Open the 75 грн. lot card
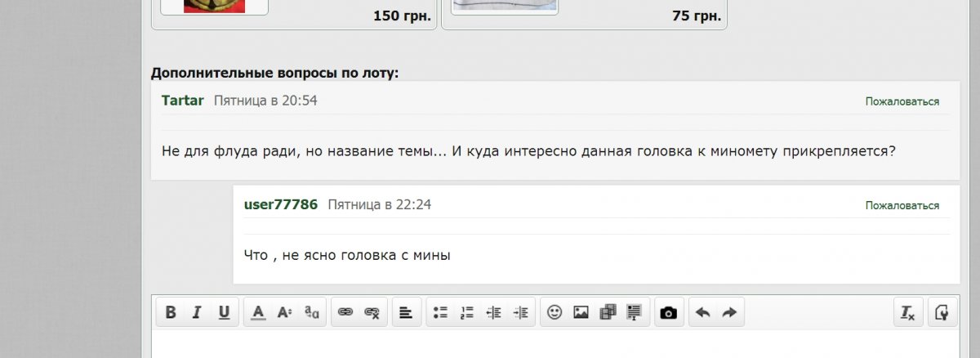The image size is (980, 358). (x=584, y=15)
